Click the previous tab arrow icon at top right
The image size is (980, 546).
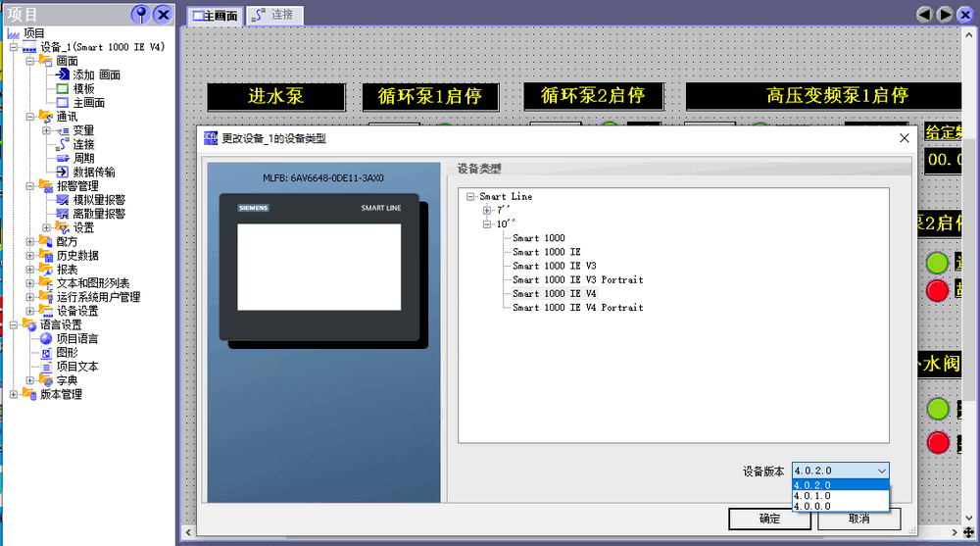click(924, 15)
